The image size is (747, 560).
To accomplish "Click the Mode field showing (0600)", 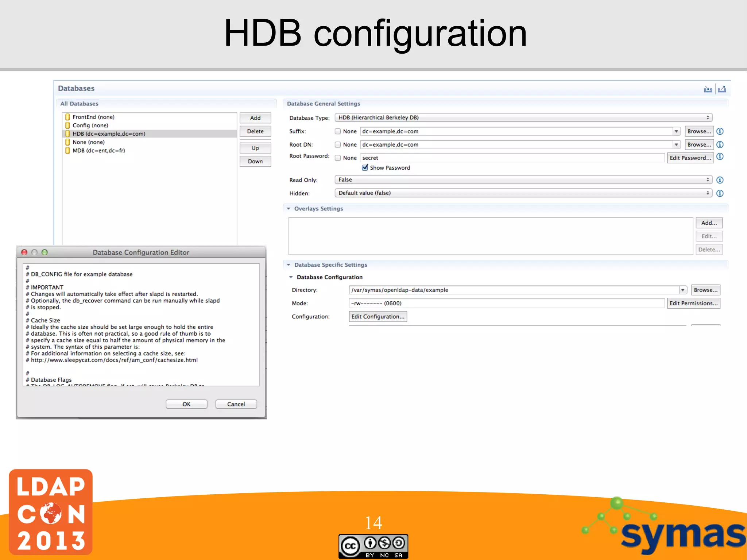I will pyautogui.click(x=507, y=303).
